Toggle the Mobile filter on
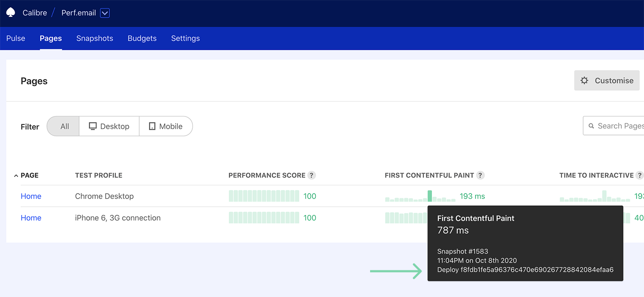644x297 pixels. (x=166, y=126)
